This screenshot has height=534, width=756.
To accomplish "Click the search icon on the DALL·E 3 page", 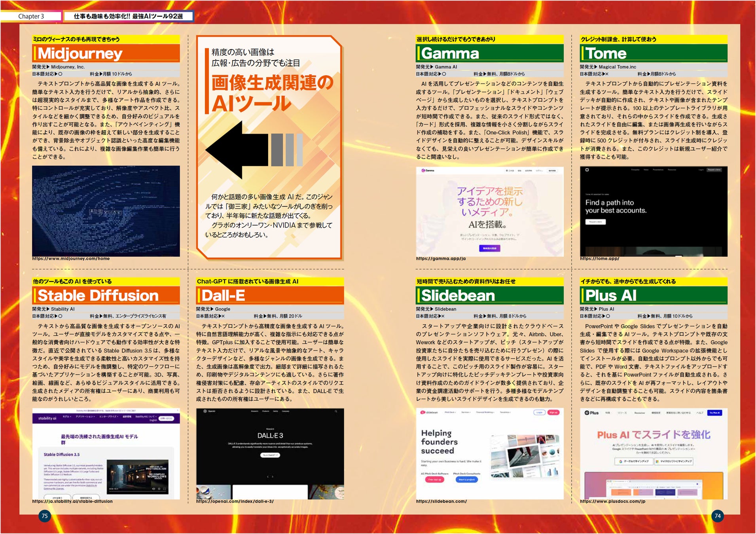I will click(x=336, y=411).
